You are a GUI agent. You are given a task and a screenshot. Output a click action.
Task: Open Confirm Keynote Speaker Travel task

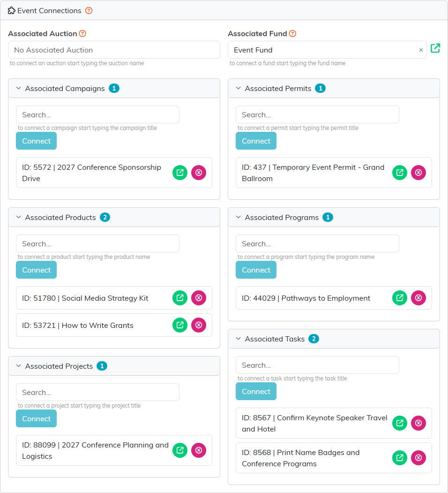[400, 423]
